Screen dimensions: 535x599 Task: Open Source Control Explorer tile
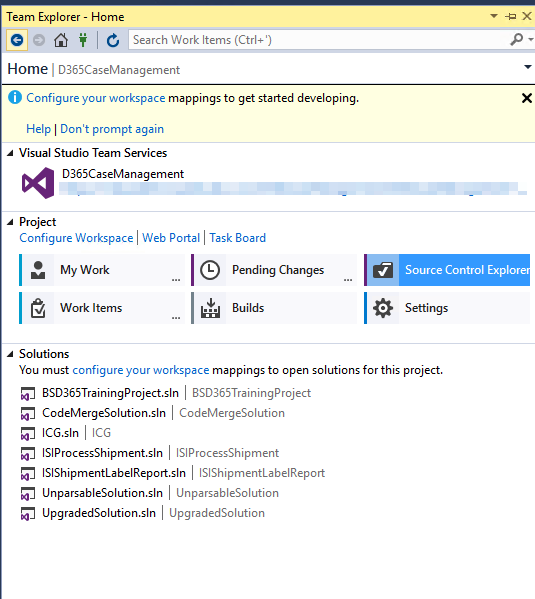pyautogui.click(x=447, y=270)
